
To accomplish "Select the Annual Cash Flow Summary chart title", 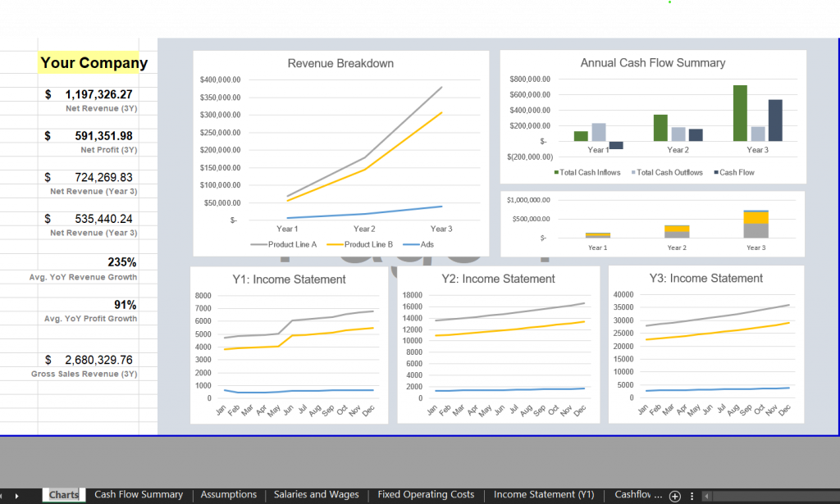I will tap(651, 62).
